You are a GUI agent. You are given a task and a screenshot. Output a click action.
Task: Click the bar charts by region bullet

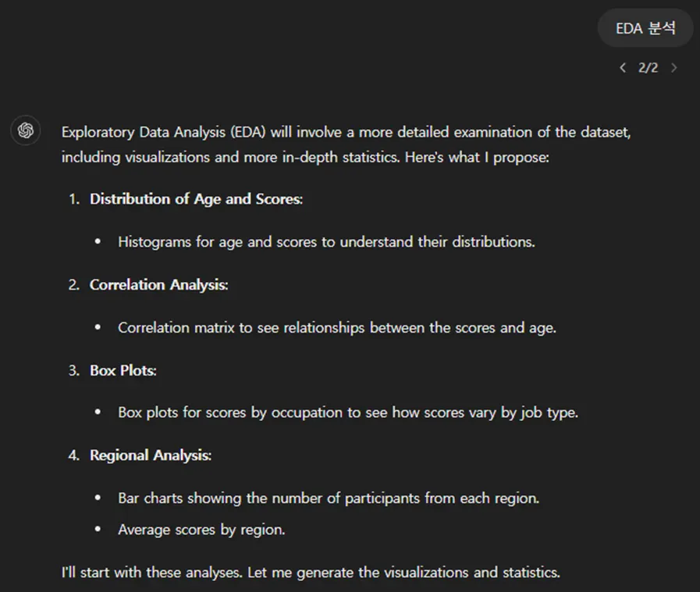[328, 498]
